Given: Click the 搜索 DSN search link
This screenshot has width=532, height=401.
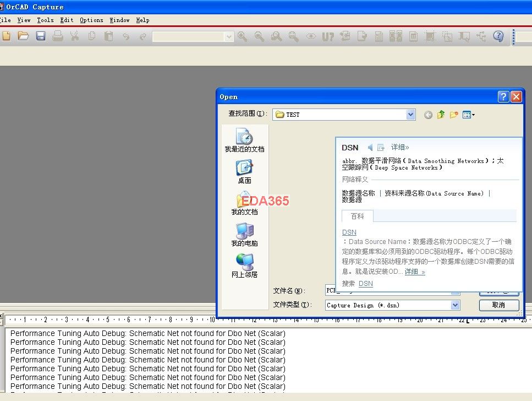Looking at the screenshot, I should pyautogui.click(x=366, y=284).
